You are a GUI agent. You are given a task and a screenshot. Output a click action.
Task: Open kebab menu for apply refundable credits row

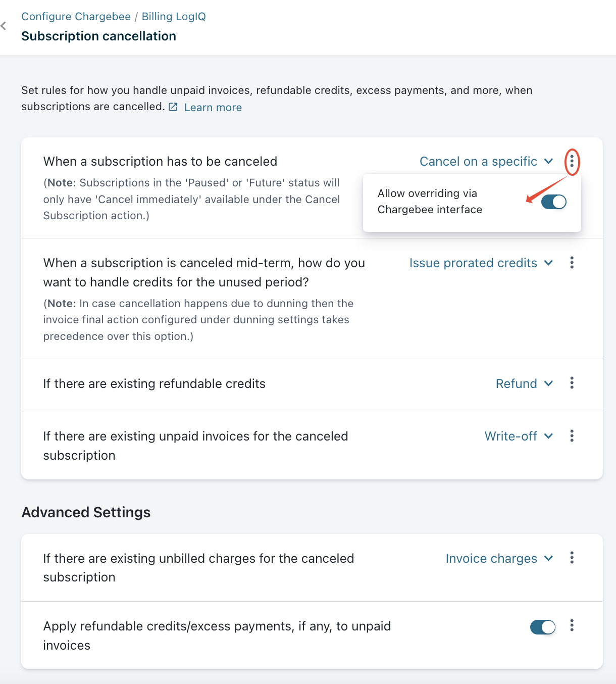[572, 625]
